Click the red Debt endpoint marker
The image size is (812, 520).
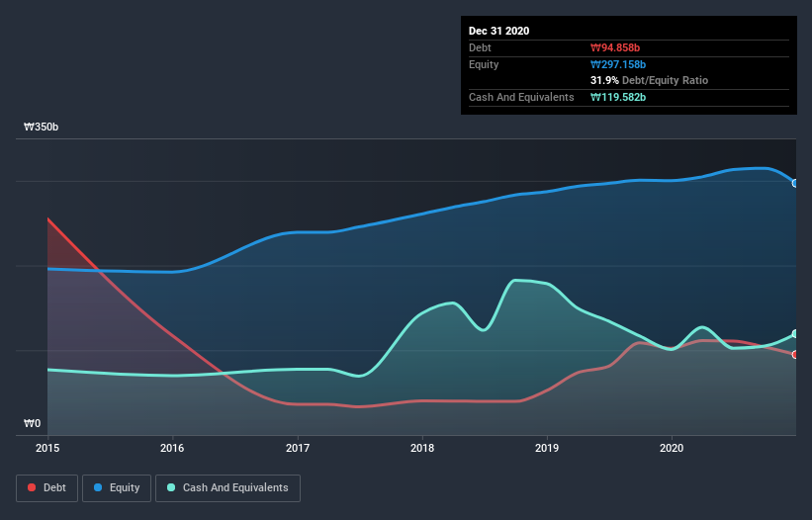pyautogui.click(x=795, y=355)
